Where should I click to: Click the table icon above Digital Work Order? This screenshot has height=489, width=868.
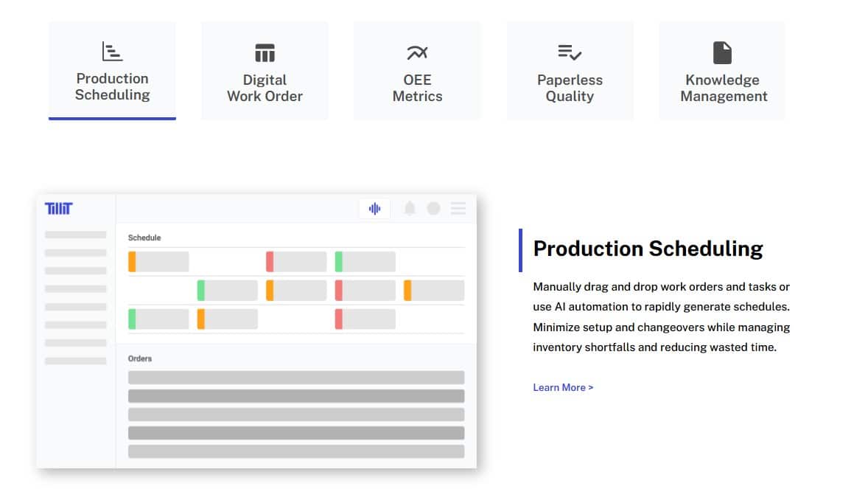tap(265, 53)
